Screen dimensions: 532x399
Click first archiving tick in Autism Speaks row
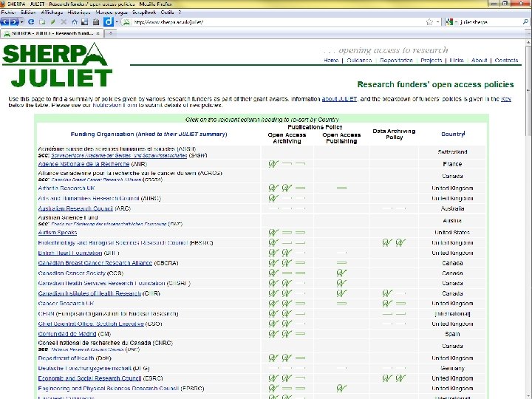[273, 233]
